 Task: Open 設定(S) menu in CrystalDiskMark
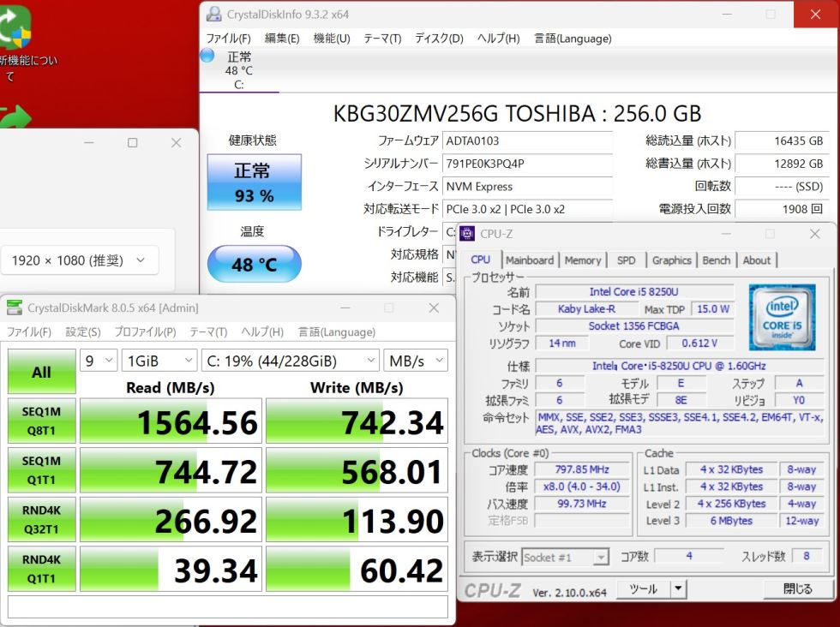[x=83, y=332]
